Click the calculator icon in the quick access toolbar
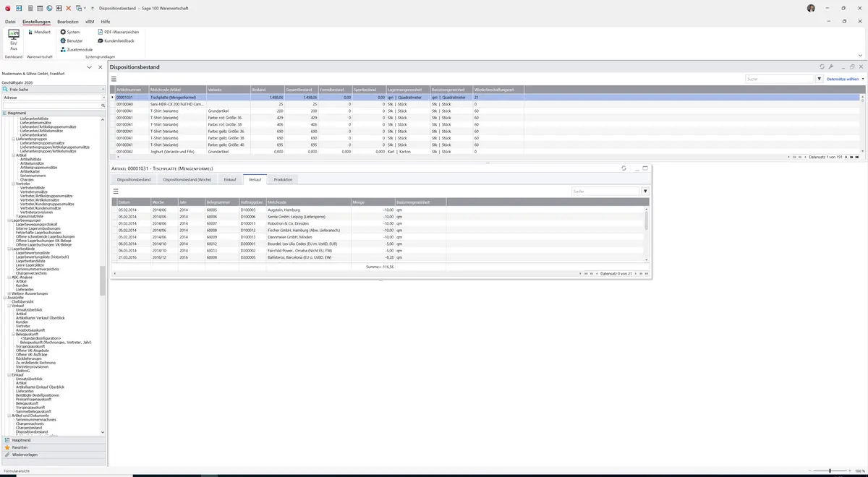868x477 pixels. 30,8
